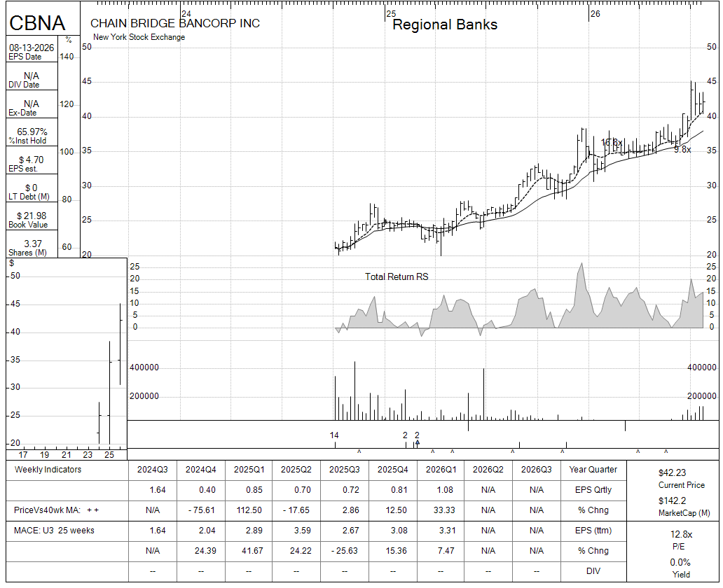Click the New York Stock Exchange label
Image resolution: width=723 pixels, height=588 pixels.
coord(139,37)
